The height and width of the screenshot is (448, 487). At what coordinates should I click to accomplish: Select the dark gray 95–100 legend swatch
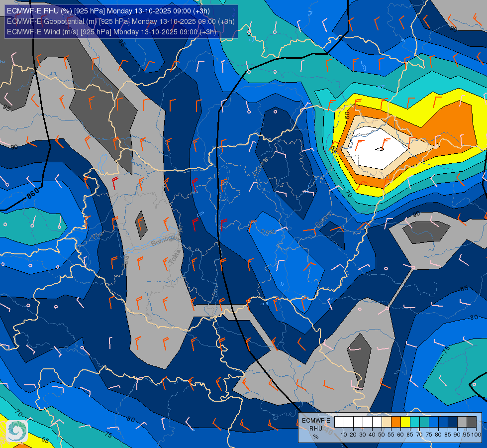tap(472, 422)
